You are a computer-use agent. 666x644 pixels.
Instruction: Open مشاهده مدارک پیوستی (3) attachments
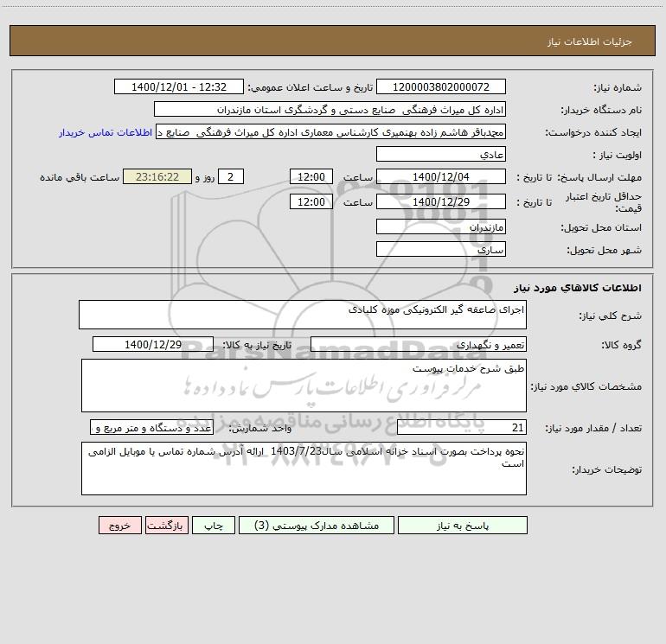(317, 526)
